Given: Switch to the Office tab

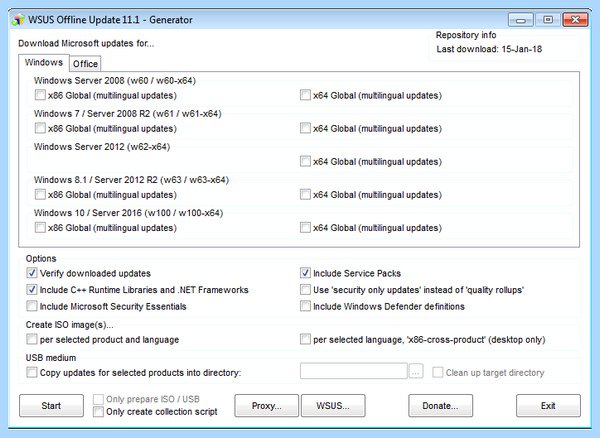Looking at the screenshot, I should pyautogui.click(x=85, y=64).
